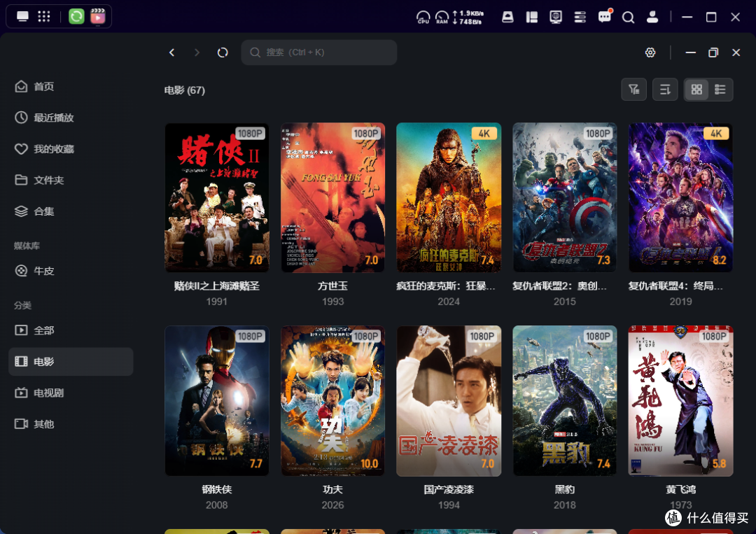Click the 8.2 rating on 复仇者联盟4 poster
The height and width of the screenshot is (534, 756).
720,260
